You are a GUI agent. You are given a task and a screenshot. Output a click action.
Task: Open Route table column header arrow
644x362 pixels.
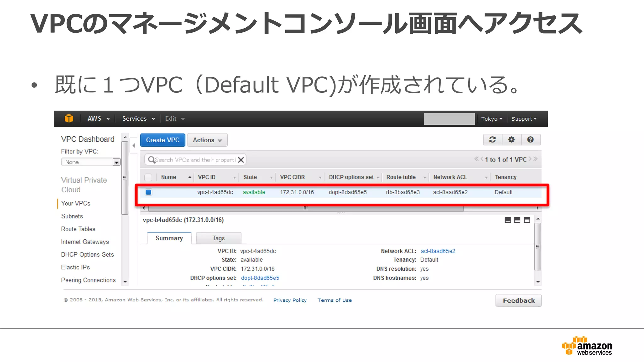tap(425, 178)
